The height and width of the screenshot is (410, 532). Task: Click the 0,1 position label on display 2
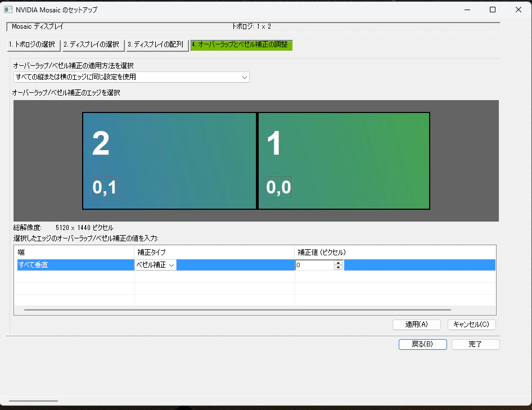point(105,187)
